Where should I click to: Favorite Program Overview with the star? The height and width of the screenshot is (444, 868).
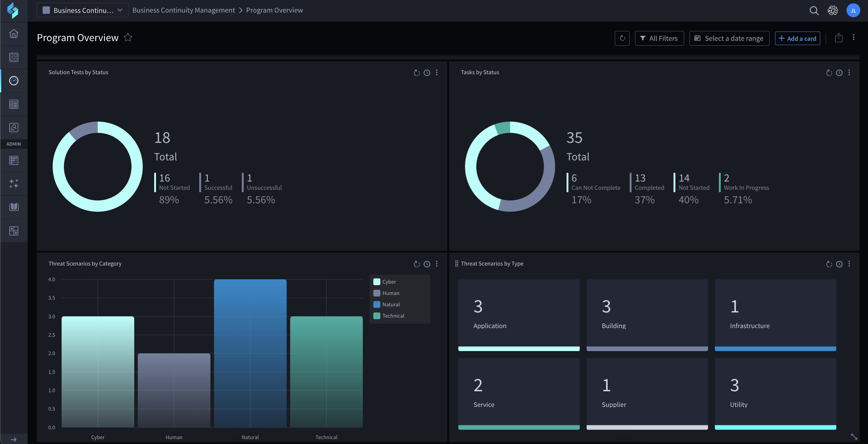point(128,37)
